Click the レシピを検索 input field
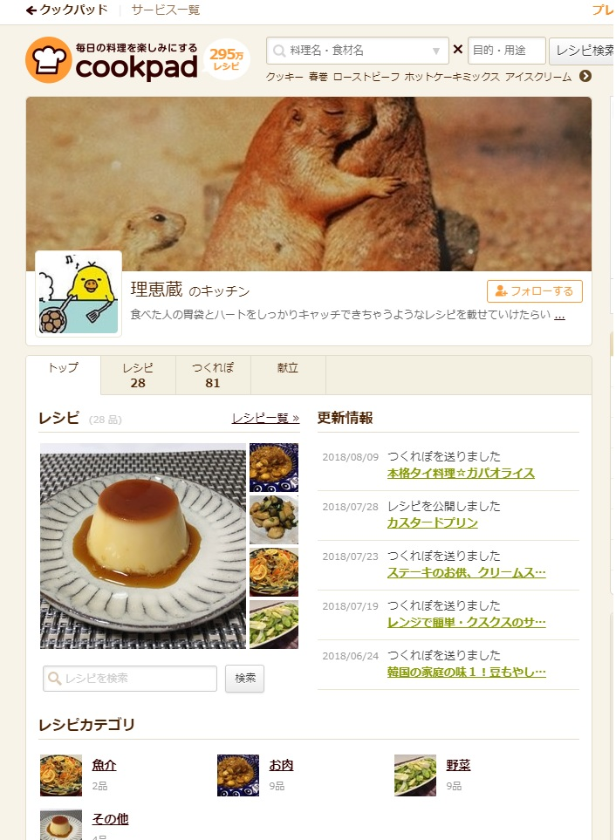 pos(130,679)
